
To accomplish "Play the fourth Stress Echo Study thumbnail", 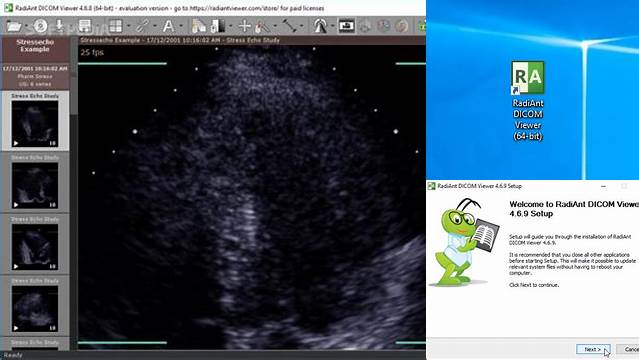I will click(16, 328).
